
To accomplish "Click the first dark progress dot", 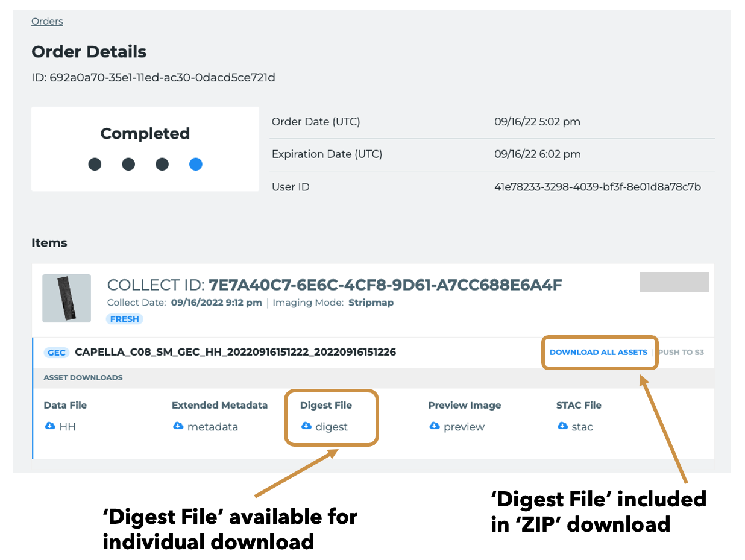I will pos(95,164).
